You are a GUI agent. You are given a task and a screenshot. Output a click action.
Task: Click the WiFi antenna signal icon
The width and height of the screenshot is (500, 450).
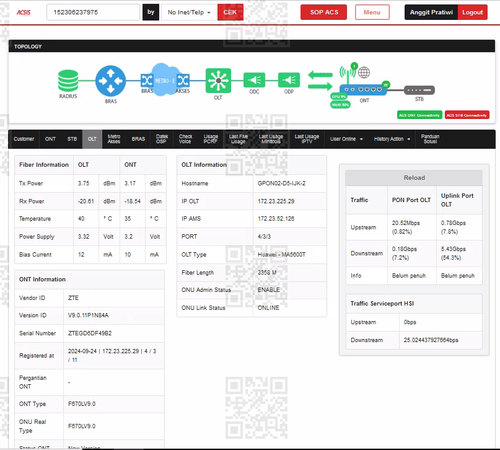point(348,73)
